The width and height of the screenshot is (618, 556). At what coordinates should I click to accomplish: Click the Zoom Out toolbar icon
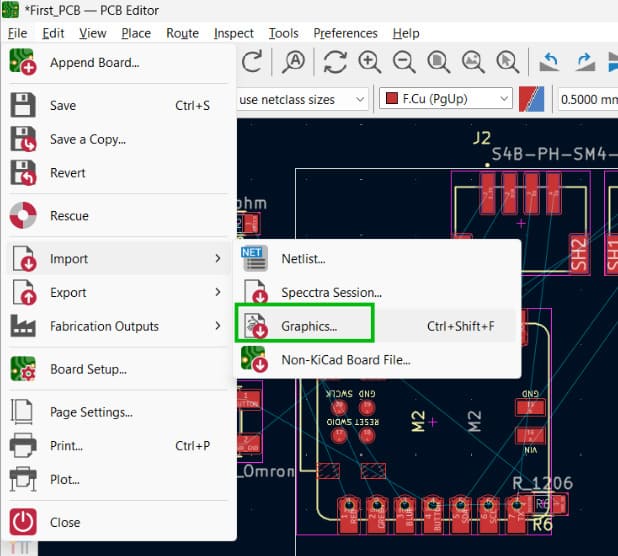pyautogui.click(x=404, y=62)
